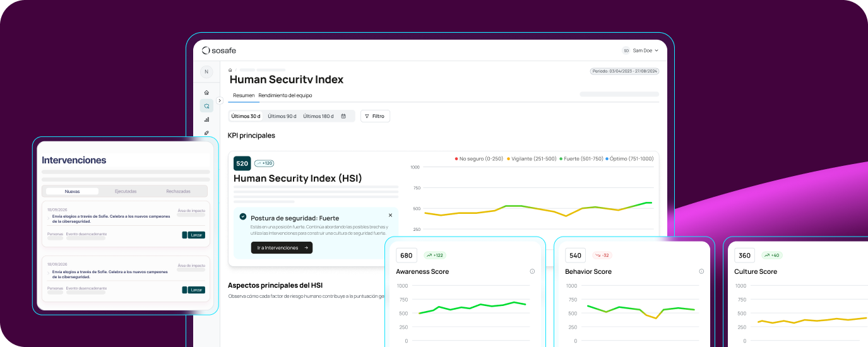Click Human Security Index (HSI) card heading
This screenshot has height=347, width=868.
tap(298, 179)
